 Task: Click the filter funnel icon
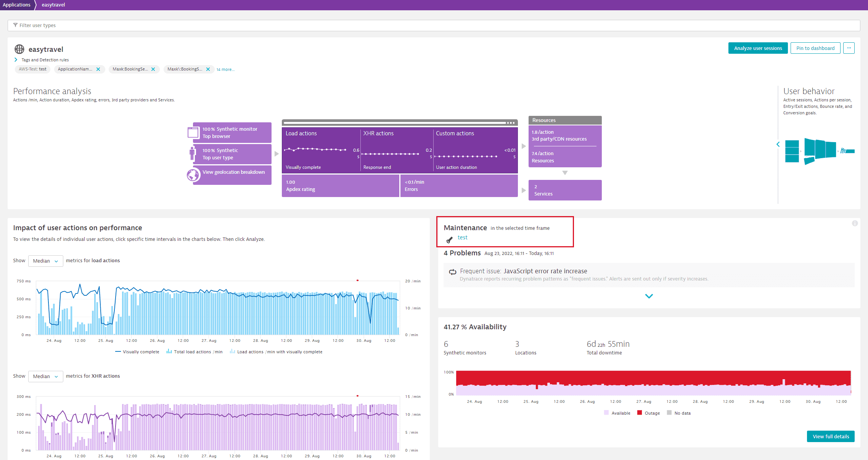pos(15,25)
